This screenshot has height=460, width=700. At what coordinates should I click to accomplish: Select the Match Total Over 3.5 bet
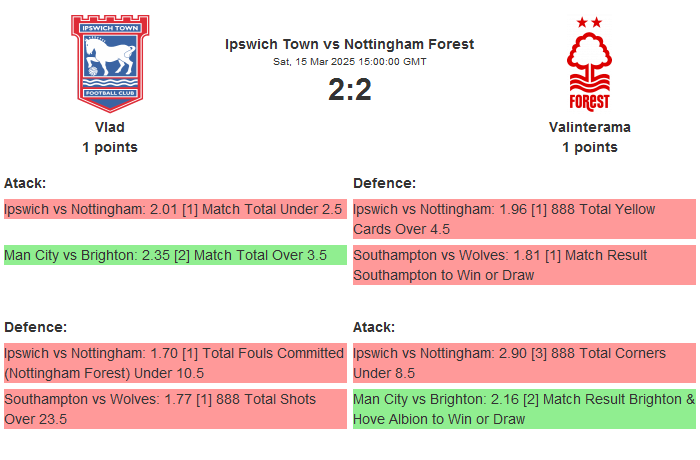click(x=174, y=255)
